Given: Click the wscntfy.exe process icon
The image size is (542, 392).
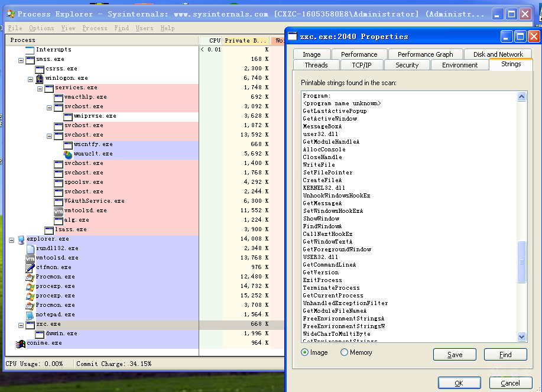Looking at the screenshot, I should point(68,144).
